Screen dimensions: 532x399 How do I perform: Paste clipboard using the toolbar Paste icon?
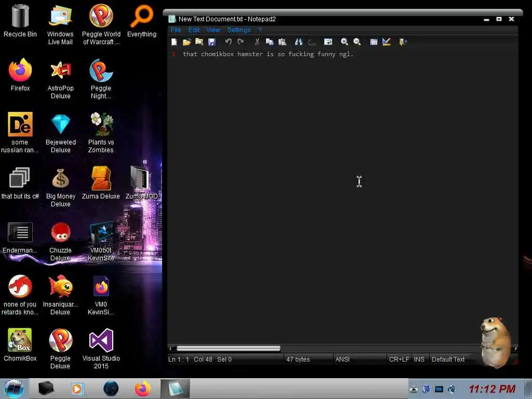pos(282,42)
